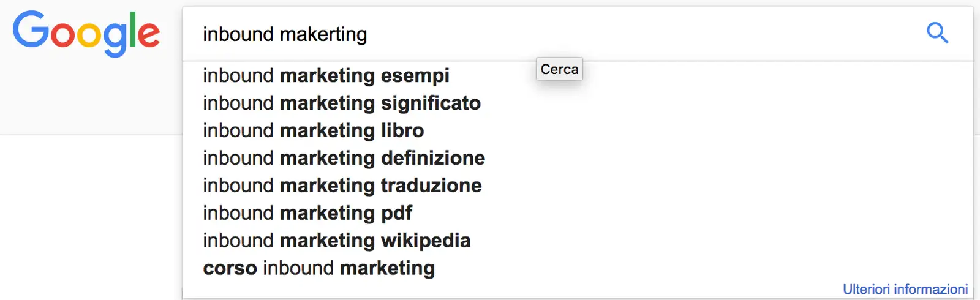
Task: Choose suggestion "inbound marketing traduzione"
Action: (342, 186)
